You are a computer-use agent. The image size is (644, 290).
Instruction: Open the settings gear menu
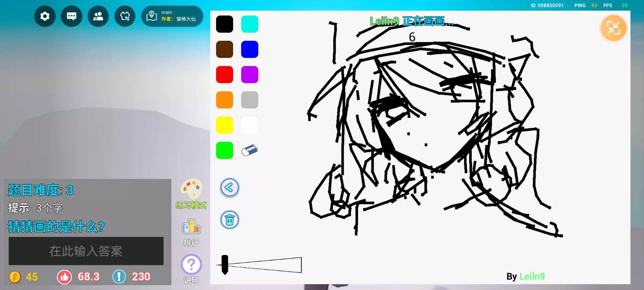tap(45, 16)
